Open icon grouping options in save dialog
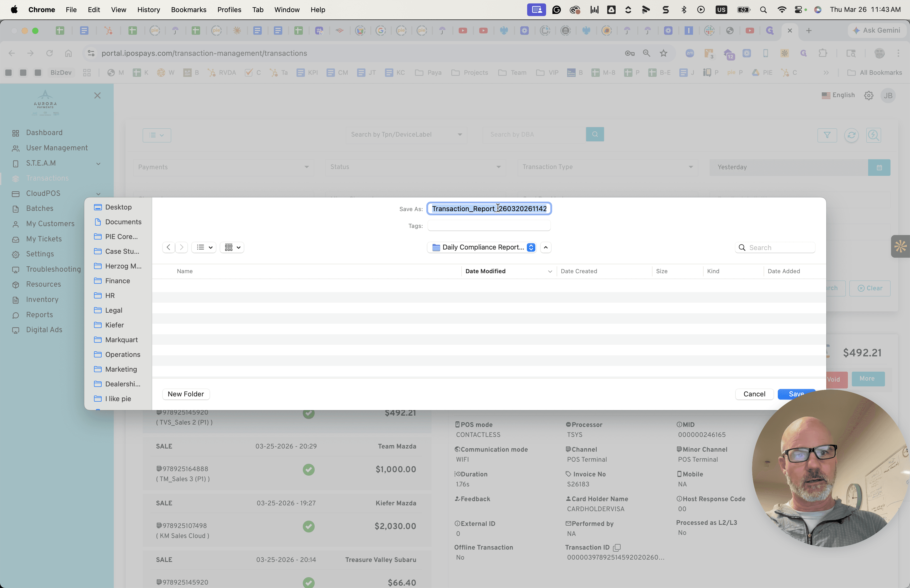Screen dimensions: 910x588 coord(232,247)
